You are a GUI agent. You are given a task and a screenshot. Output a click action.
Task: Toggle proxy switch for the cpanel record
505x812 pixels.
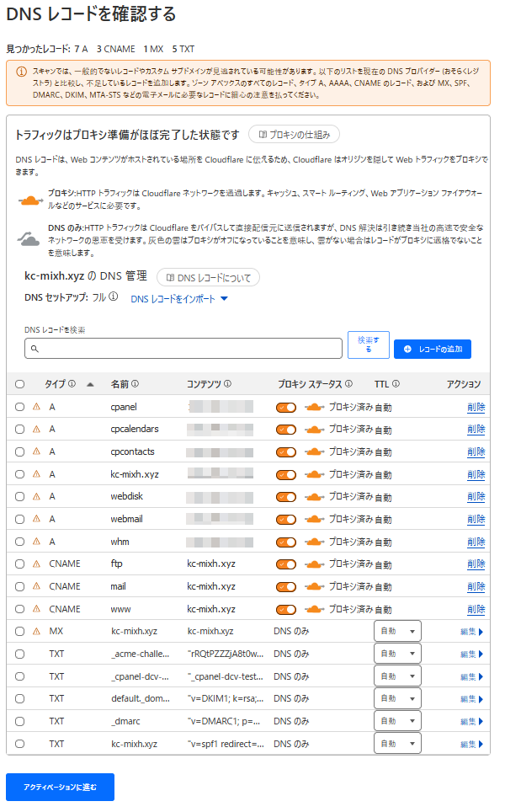(286, 408)
